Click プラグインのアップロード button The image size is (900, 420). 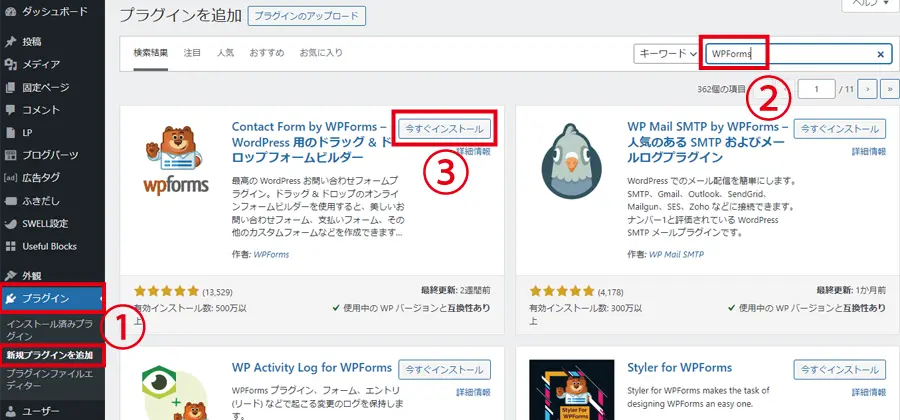(307, 17)
